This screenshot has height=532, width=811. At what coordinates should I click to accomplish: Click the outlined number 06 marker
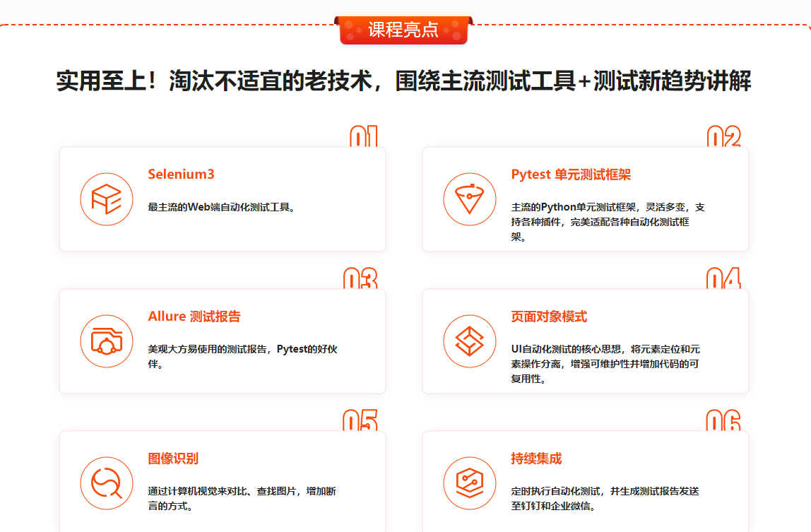click(723, 421)
